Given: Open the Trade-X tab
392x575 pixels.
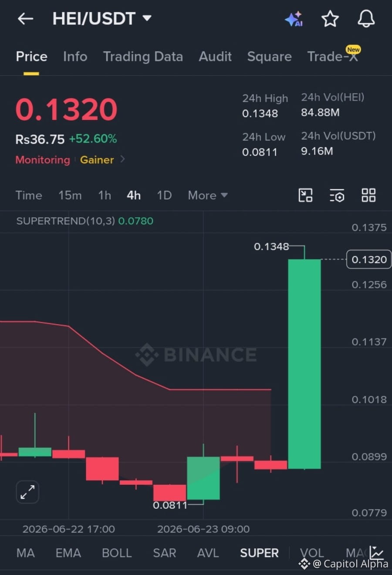Looking at the screenshot, I should click(333, 57).
